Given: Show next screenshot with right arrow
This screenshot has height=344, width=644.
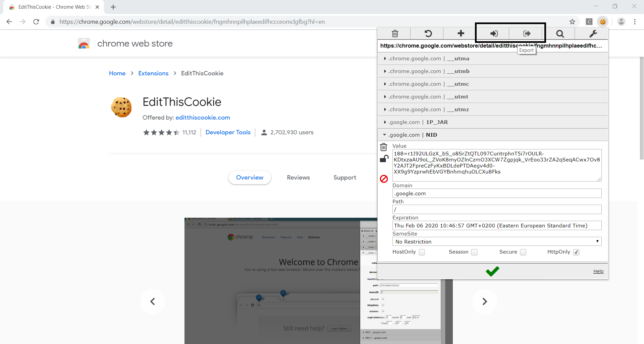Looking at the screenshot, I should tap(484, 301).
